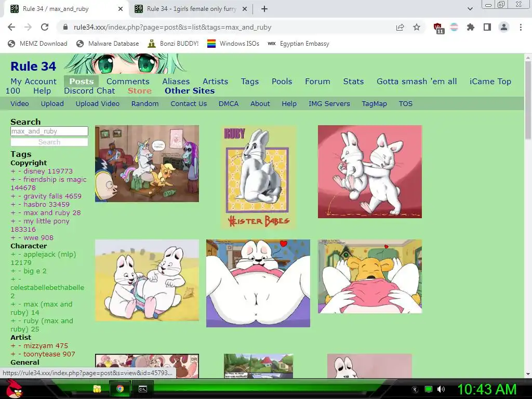This screenshot has width=532, height=399.
Task: Open the Egyptian Embassy bookmark
Action: coord(298,44)
